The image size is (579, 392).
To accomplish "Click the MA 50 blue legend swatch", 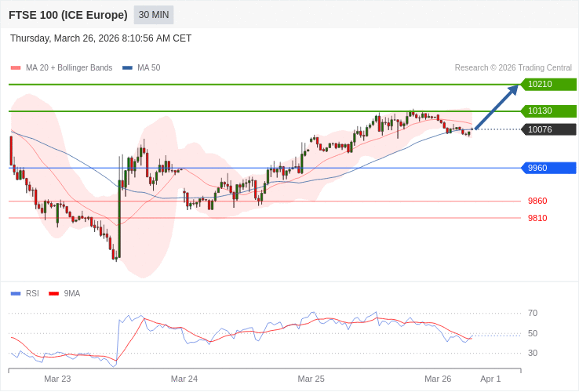I will tap(127, 68).
